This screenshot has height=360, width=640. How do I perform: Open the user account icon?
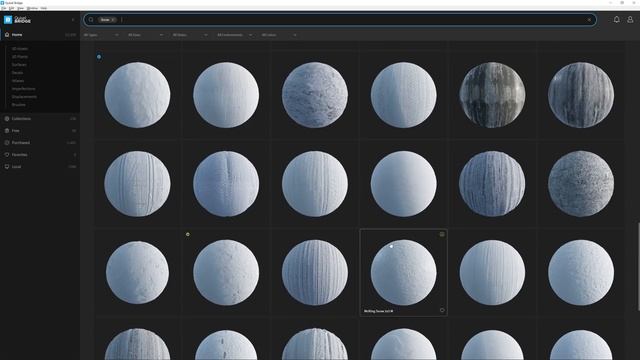630,19
